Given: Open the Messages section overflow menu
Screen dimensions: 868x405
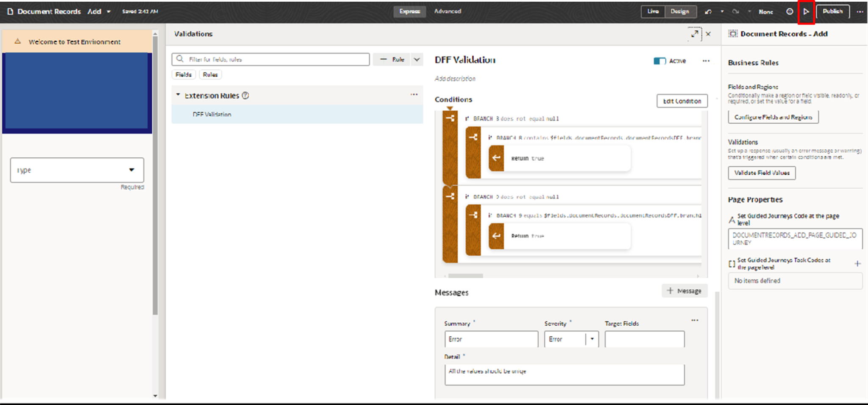Looking at the screenshot, I should click(x=694, y=320).
